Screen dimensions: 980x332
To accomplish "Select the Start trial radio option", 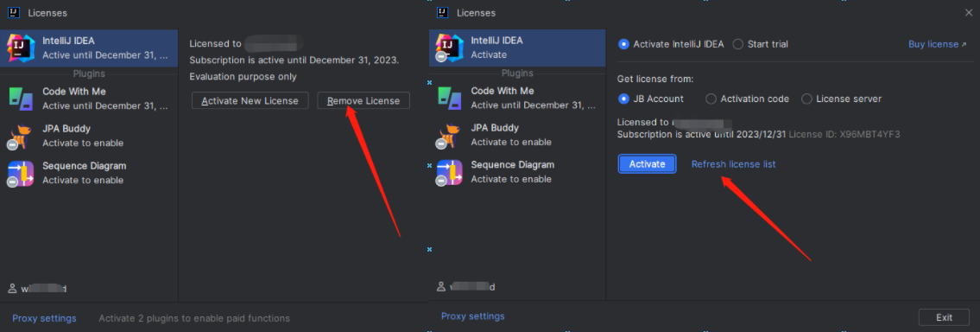I will click(x=760, y=44).
